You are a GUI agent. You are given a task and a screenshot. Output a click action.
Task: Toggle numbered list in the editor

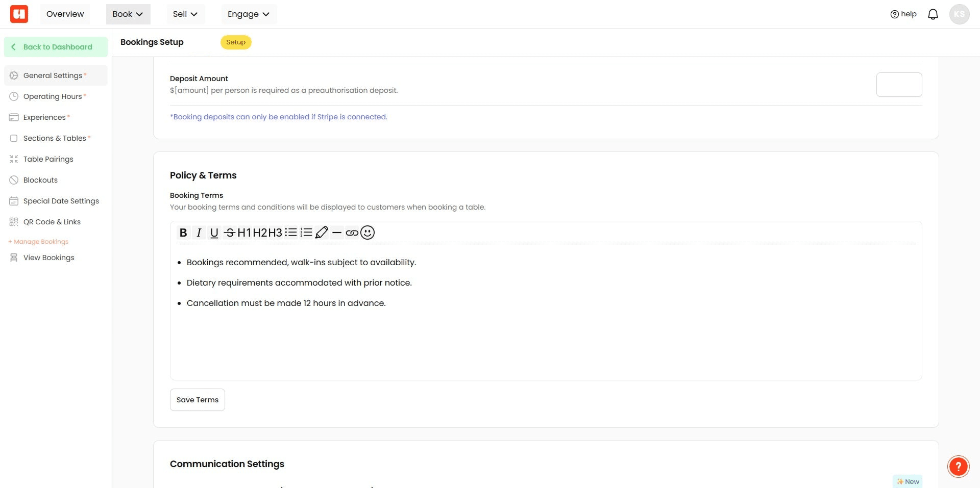click(x=306, y=233)
